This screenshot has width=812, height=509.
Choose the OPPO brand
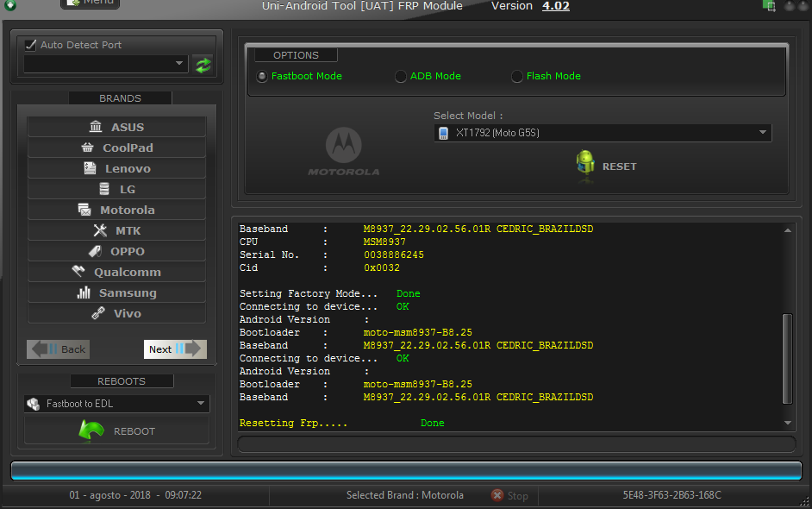tap(116, 251)
